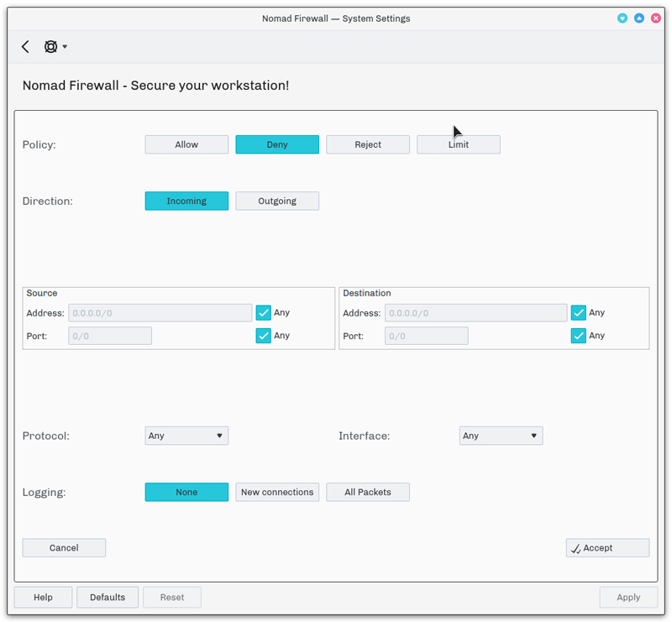Enable logging for All Packets
The height and width of the screenshot is (622, 672).
(368, 492)
